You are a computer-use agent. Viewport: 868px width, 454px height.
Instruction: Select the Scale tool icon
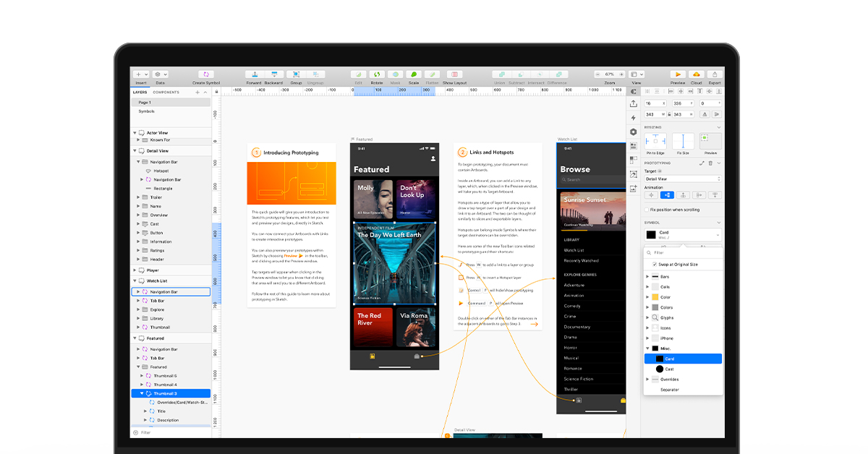tap(414, 74)
